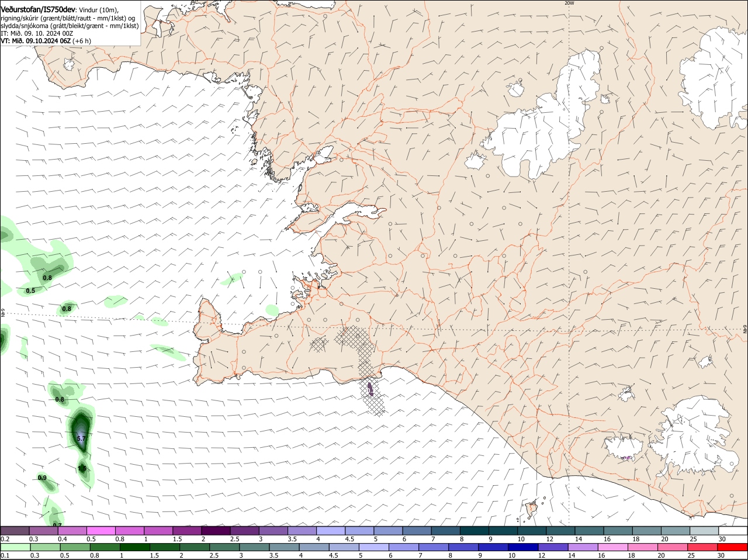This screenshot has width=748, height=560.
Task: Click the Veðurstofan/IS750dev title text
Action: (38, 10)
